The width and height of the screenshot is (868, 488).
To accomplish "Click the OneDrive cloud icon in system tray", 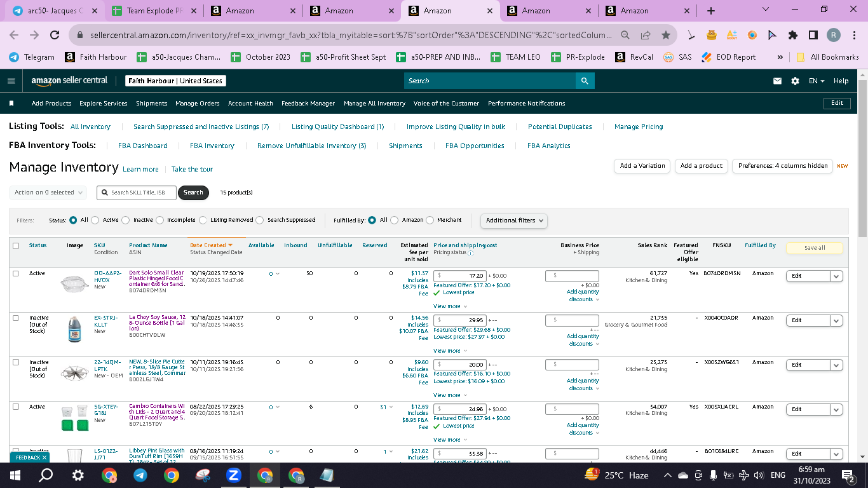I will [x=683, y=475].
